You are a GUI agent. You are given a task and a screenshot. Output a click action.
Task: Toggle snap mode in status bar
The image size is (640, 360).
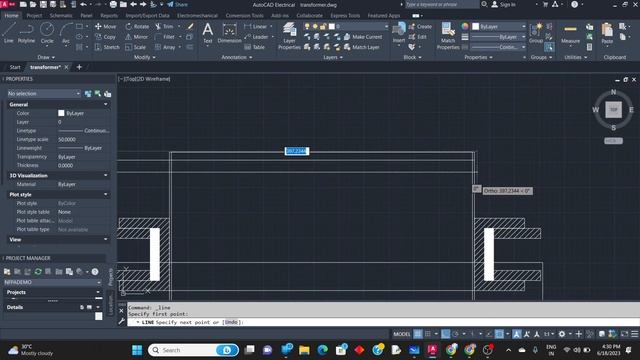(428, 334)
